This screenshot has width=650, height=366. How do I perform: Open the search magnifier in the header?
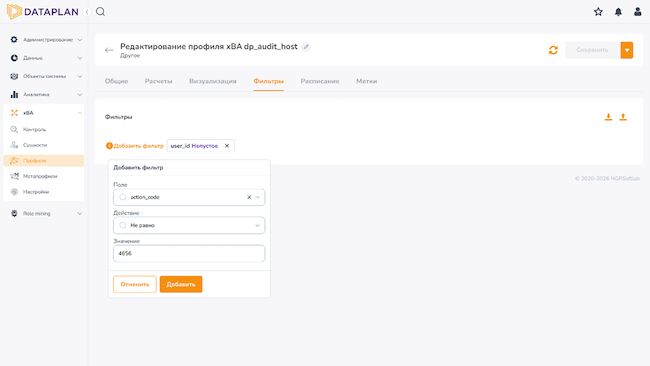[100, 12]
